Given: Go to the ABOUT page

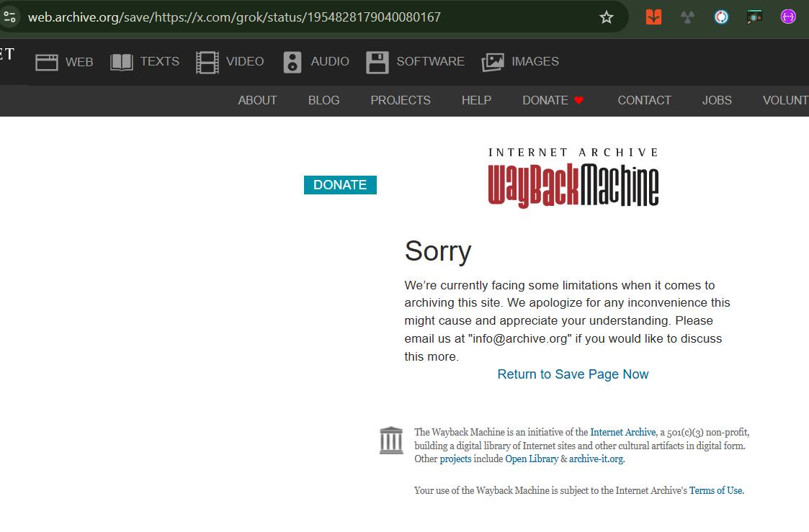Looking at the screenshot, I should (x=257, y=100).
